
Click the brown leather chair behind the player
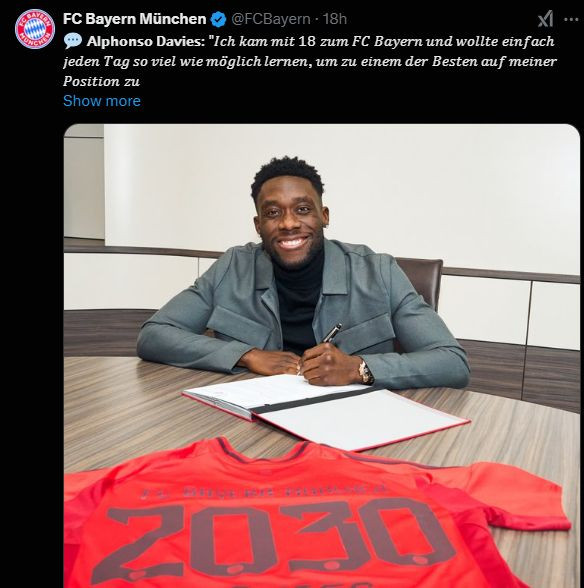422,281
